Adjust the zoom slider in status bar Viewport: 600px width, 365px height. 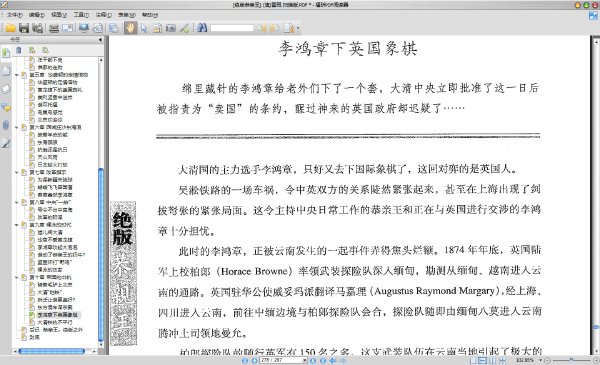(571, 360)
